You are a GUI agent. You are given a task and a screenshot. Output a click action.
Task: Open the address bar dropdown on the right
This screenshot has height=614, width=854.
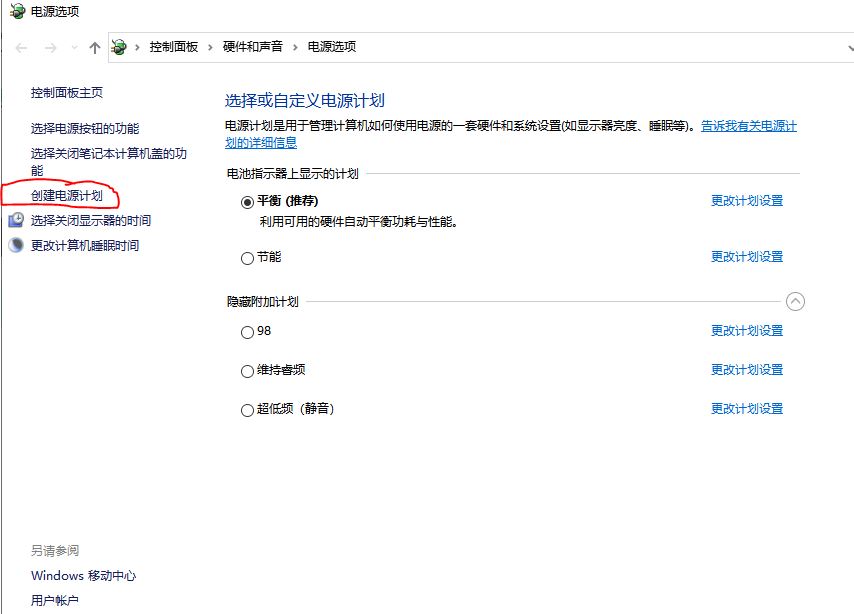[851, 46]
